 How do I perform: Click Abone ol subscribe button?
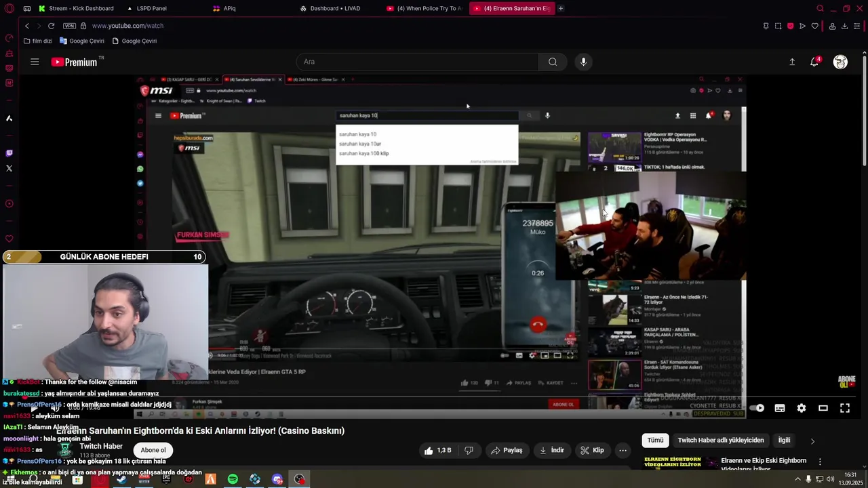[x=153, y=450]
